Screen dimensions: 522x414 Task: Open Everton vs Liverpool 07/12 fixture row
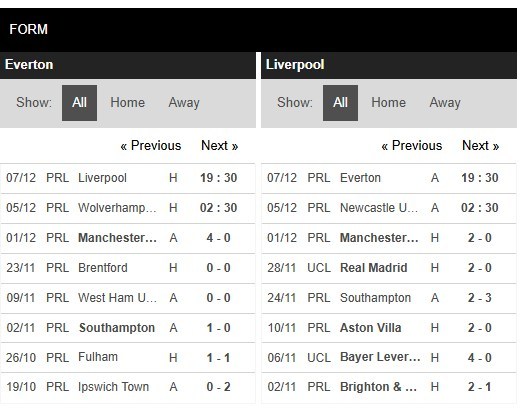[x=128, y=178]
